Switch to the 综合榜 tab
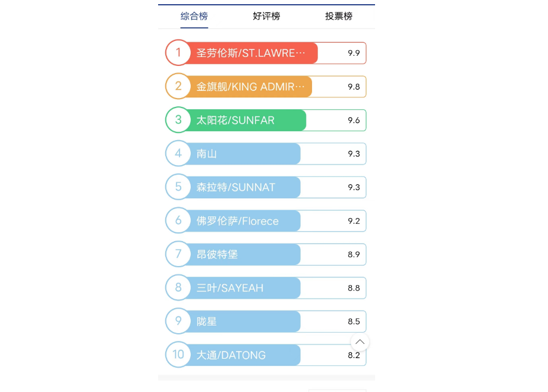 pos(194,16)
